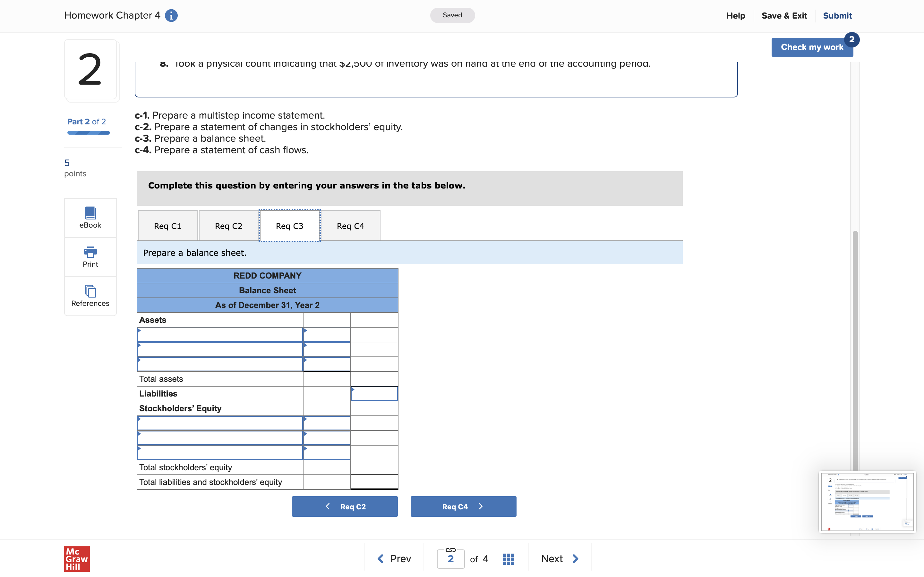Go to Next question
Viewport: 924px width, 577px height.
[559, 559]
